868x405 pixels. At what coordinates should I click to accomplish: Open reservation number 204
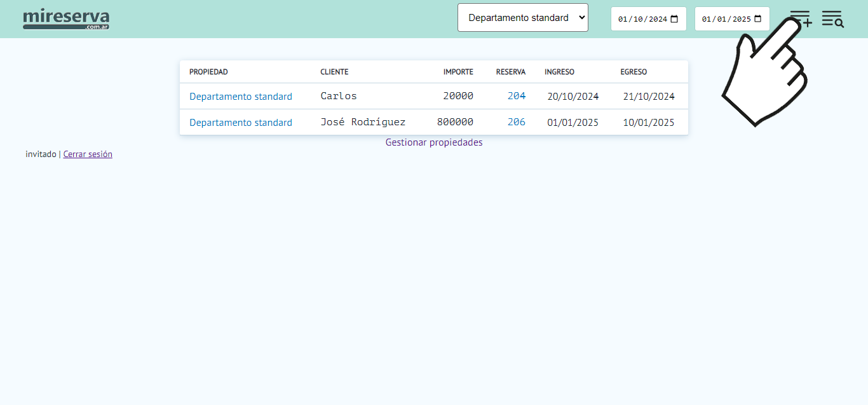click(x=516, y=96)
